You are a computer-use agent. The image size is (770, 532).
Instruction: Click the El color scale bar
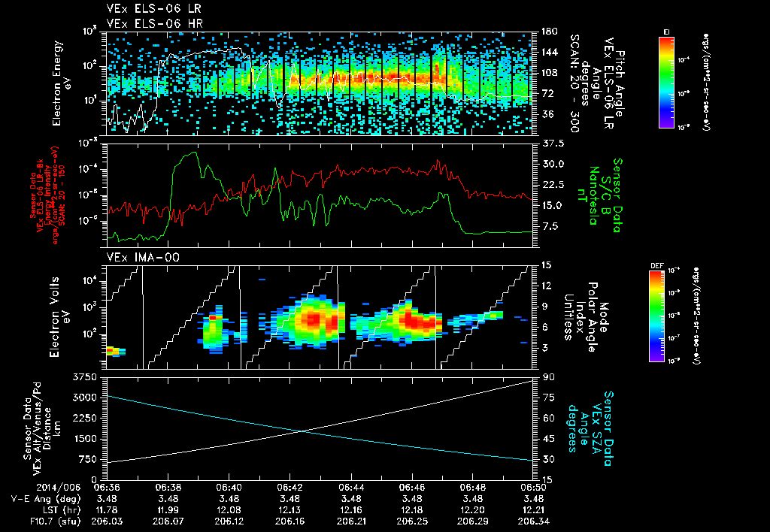(666, 82)
